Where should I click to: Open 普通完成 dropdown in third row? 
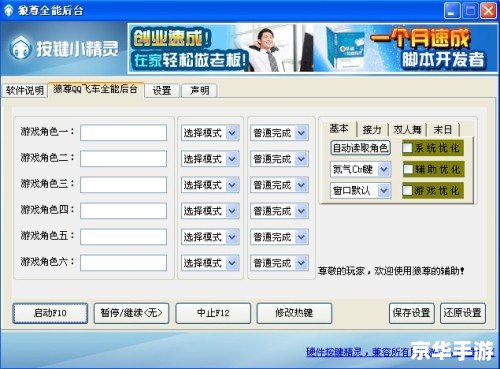tap(279, 185)
